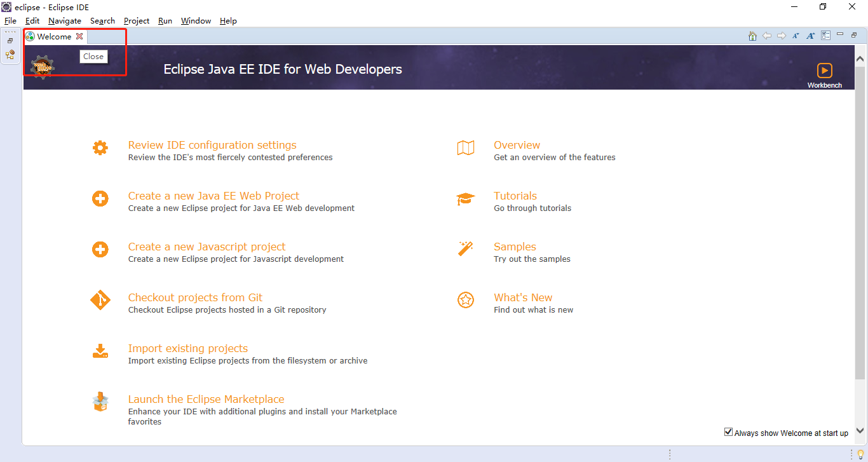Click 'Try out the samples' text
The image size is (868, 462).
tap(532, 259)
